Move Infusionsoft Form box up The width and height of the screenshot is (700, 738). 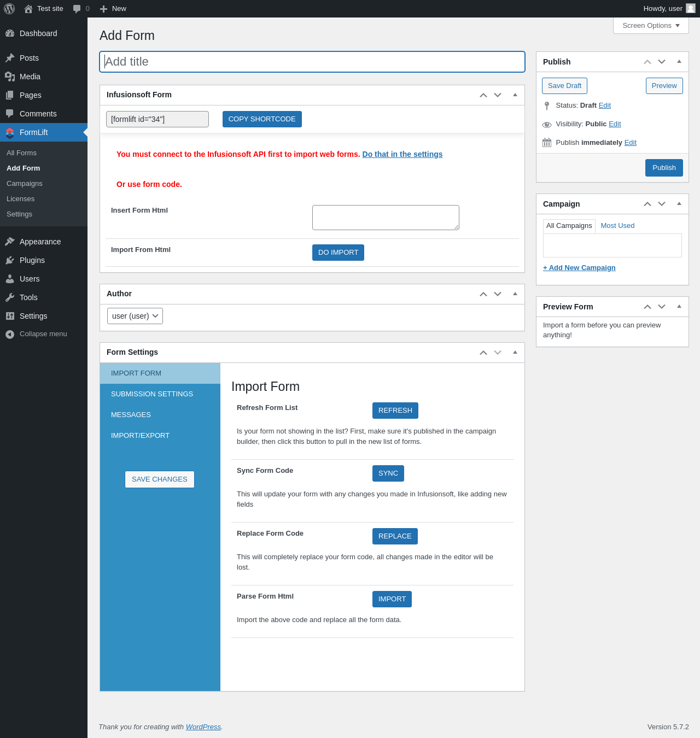(483, 95)
